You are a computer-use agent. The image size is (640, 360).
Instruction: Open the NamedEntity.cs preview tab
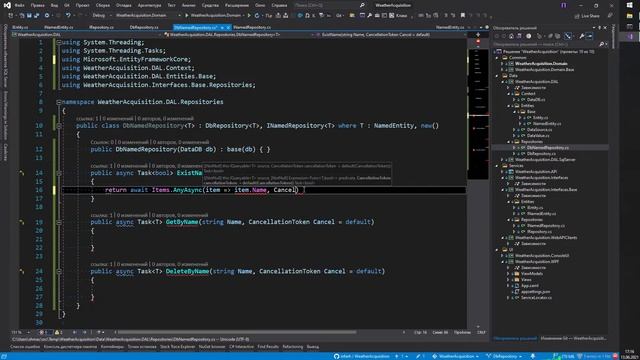450,27
